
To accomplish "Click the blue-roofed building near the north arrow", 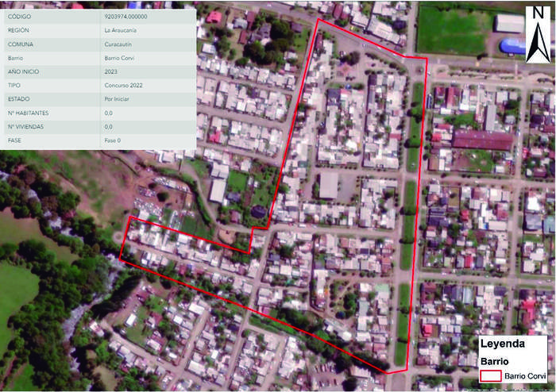I will (515, 46).
